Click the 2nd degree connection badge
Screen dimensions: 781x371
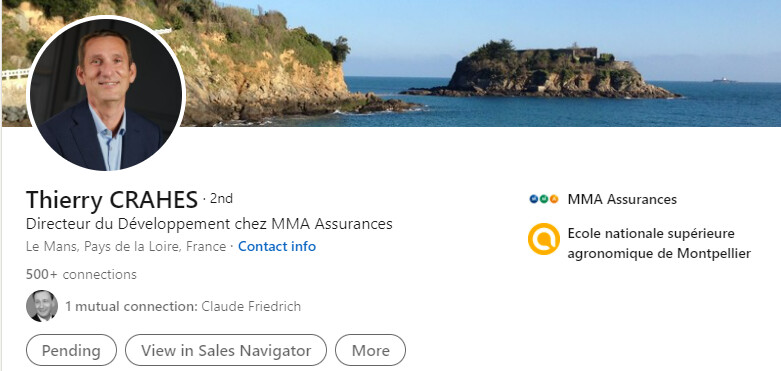point(221,199)
